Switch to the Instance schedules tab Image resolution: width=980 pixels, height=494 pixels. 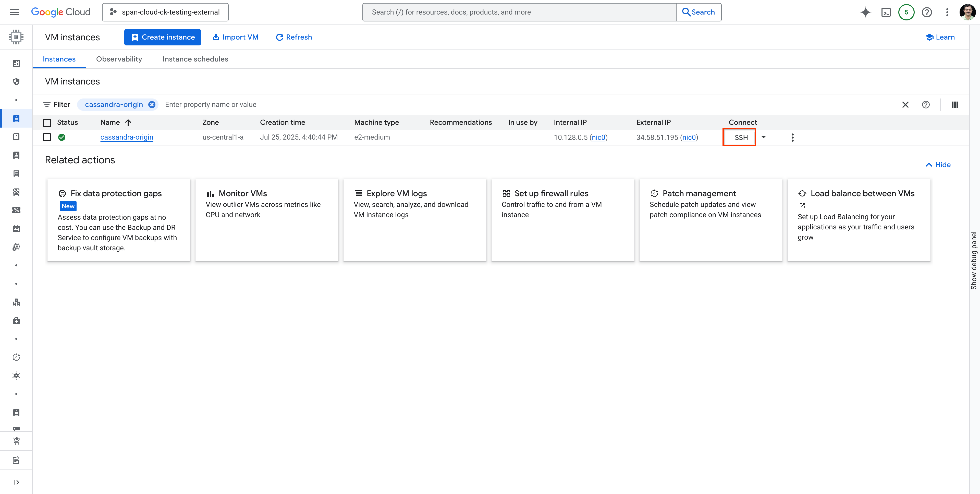point(195,59)
